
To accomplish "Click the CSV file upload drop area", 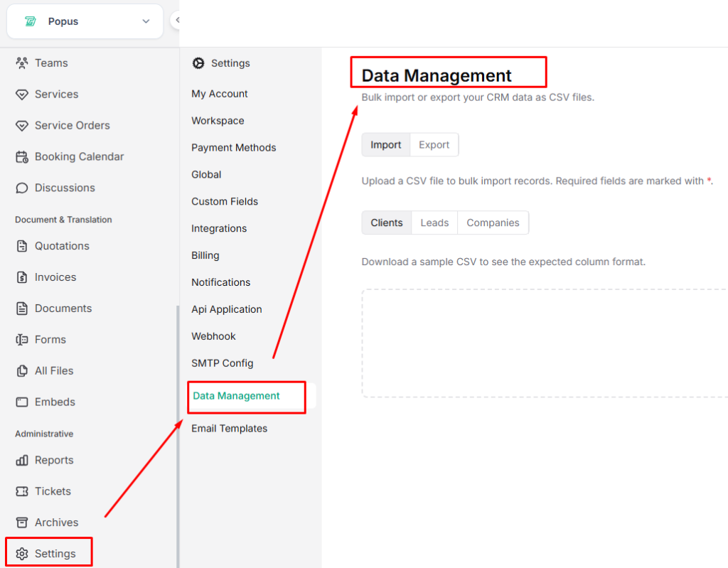I will 544,343.
